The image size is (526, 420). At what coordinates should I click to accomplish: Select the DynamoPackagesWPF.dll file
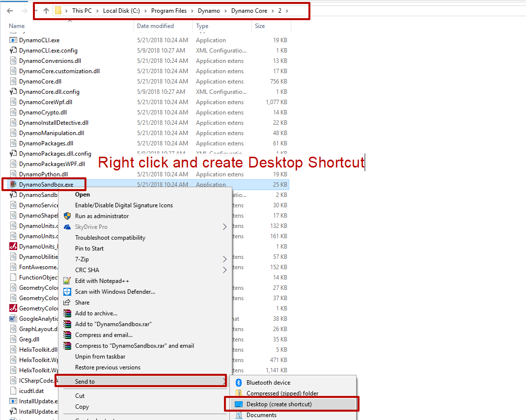click(52, 164)
